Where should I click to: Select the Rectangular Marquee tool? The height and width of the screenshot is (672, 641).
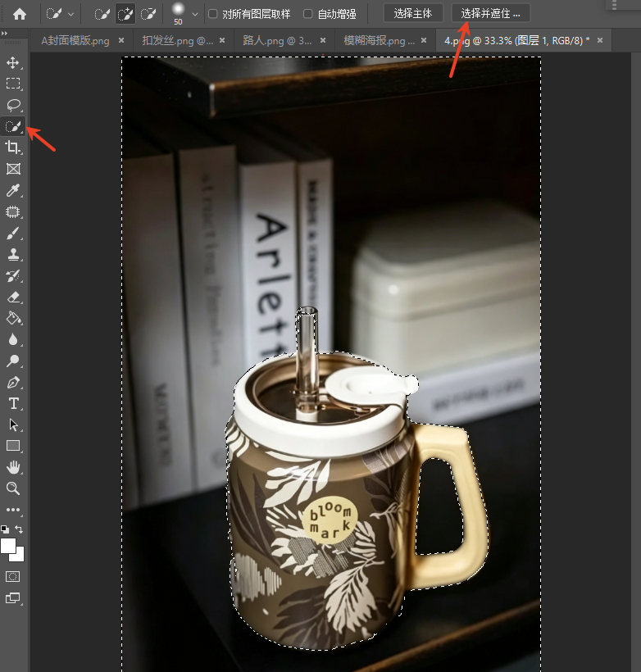[13, 84]
